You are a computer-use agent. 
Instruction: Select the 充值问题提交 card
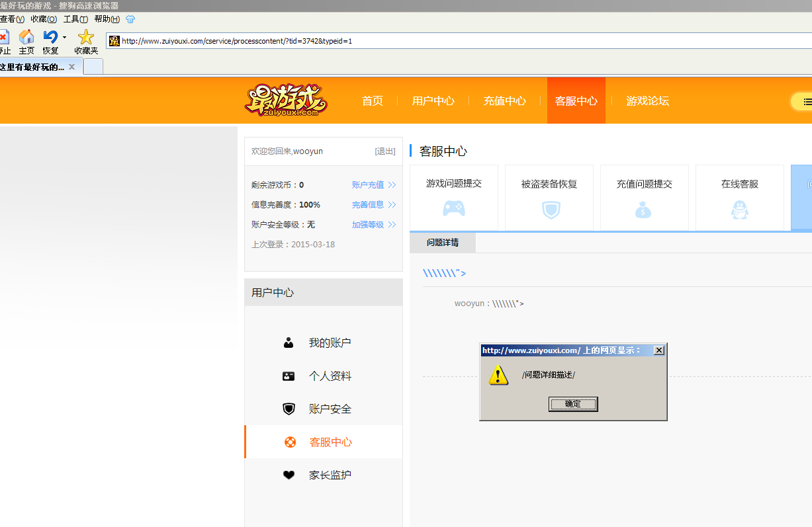coord(645,198)
